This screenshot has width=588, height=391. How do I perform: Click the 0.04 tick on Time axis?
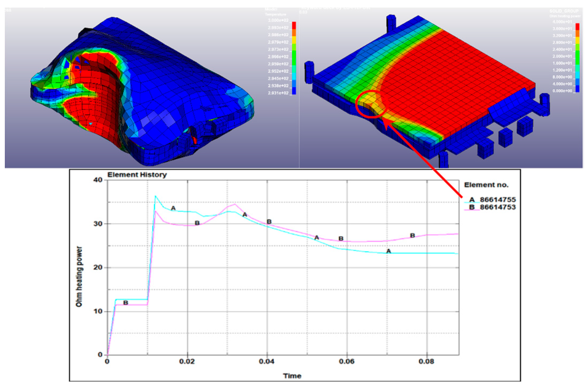coord(267,362)
